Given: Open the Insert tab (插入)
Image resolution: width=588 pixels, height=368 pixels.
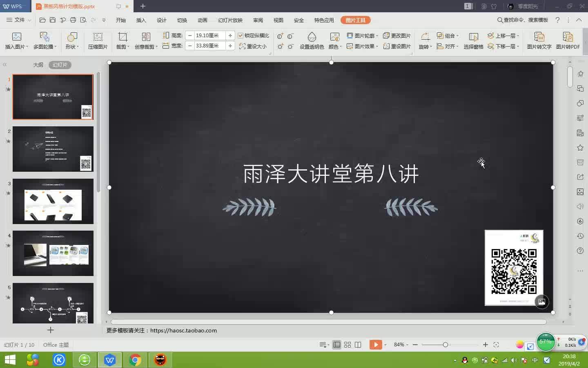Looking at the screenshot, I should click(141, 20).
